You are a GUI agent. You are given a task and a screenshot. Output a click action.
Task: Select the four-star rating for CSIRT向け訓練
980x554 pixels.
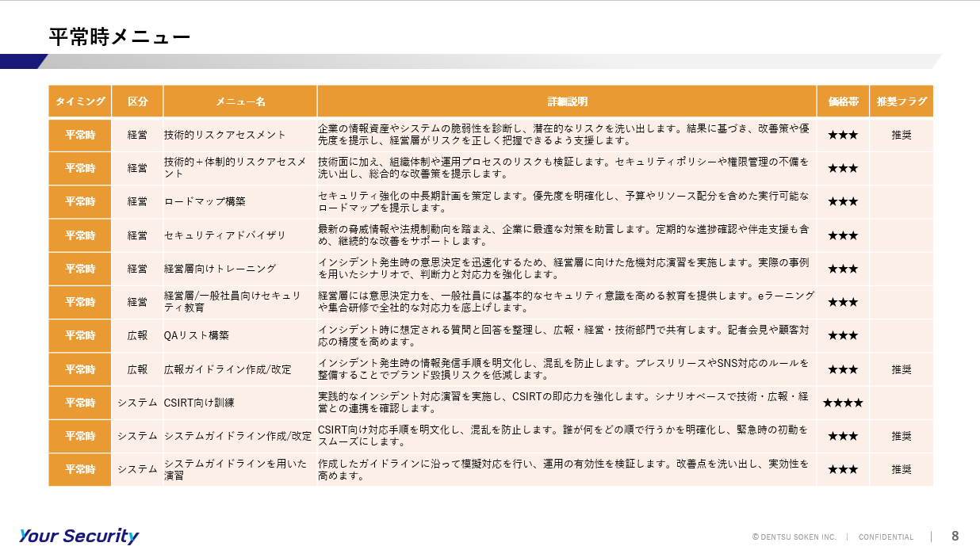tap(843, 403)
